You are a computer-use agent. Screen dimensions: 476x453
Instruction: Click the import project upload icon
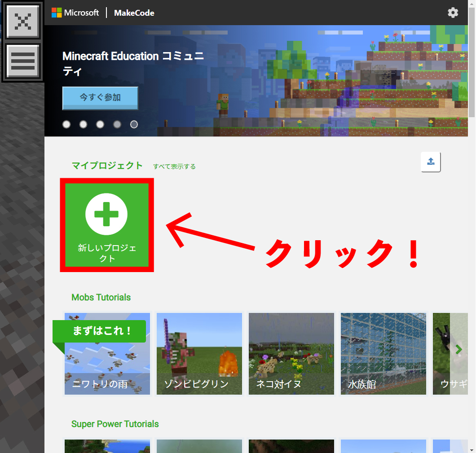(431, 162)
